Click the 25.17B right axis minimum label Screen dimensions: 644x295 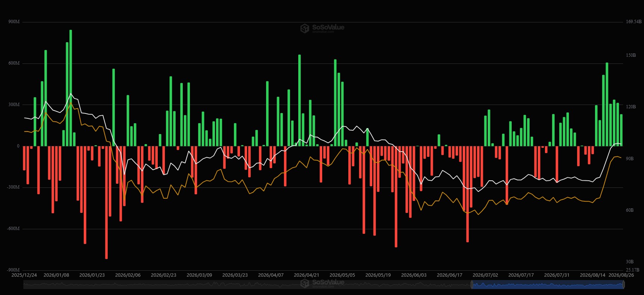633,270
